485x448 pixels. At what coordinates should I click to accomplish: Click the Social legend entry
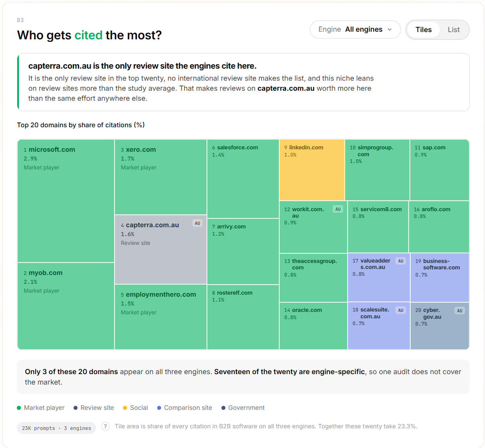coord(135,408)
